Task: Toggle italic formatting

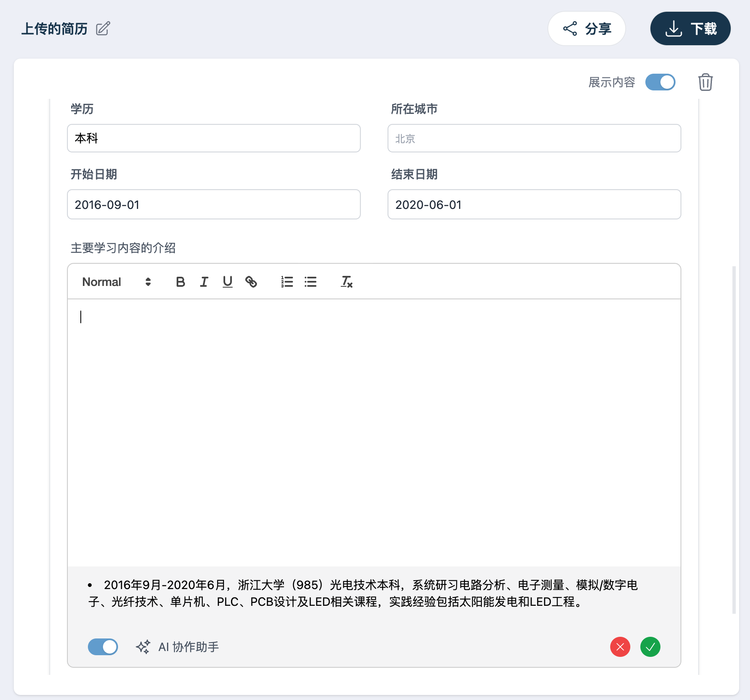Action: pyautogui.click(x=204, y=282)
